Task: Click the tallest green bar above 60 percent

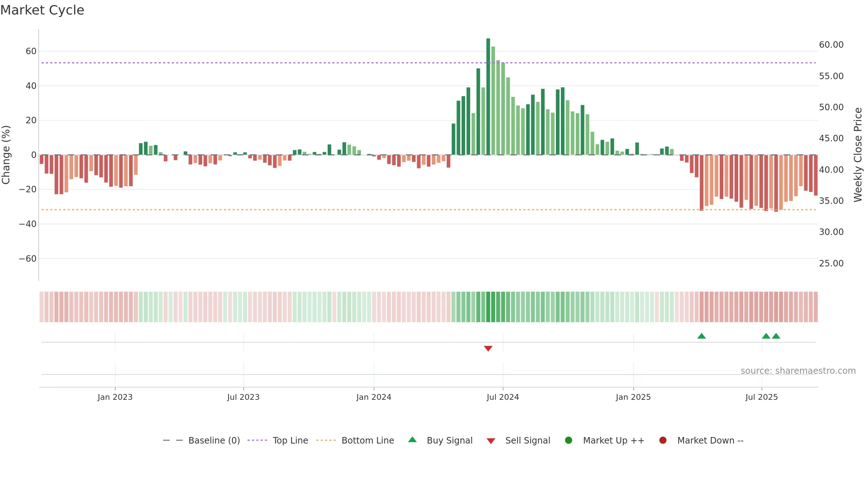Action: point(488,97)
